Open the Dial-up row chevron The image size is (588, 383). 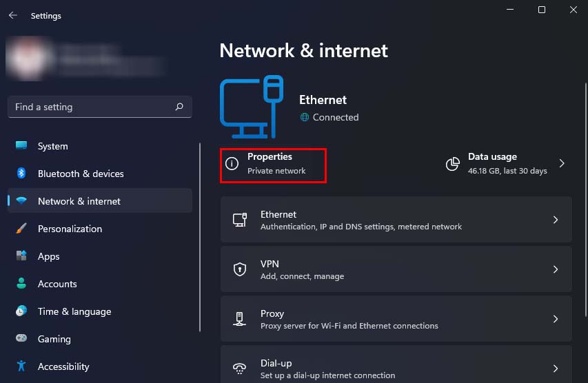point(556,369)
